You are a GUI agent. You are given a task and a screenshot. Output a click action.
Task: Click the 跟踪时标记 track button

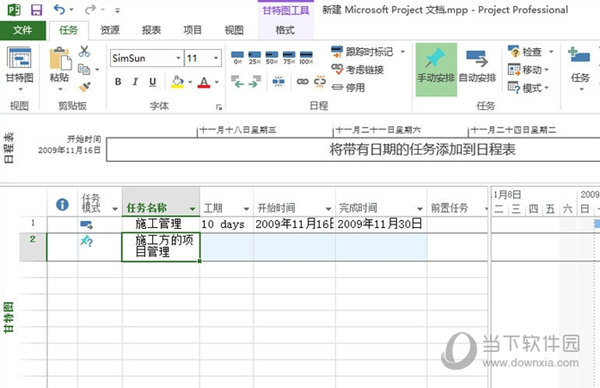coord(362,51)
